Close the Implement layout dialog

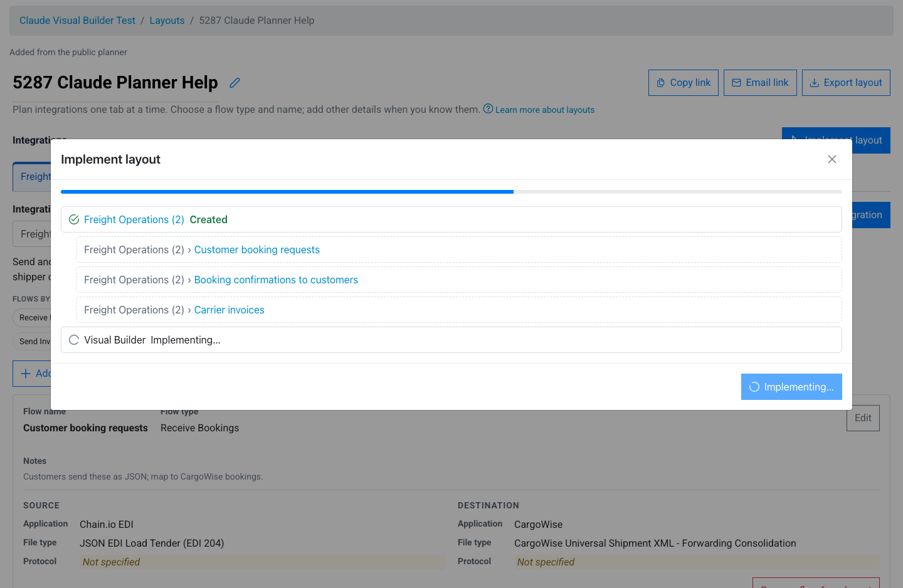[x=832, y=159]
